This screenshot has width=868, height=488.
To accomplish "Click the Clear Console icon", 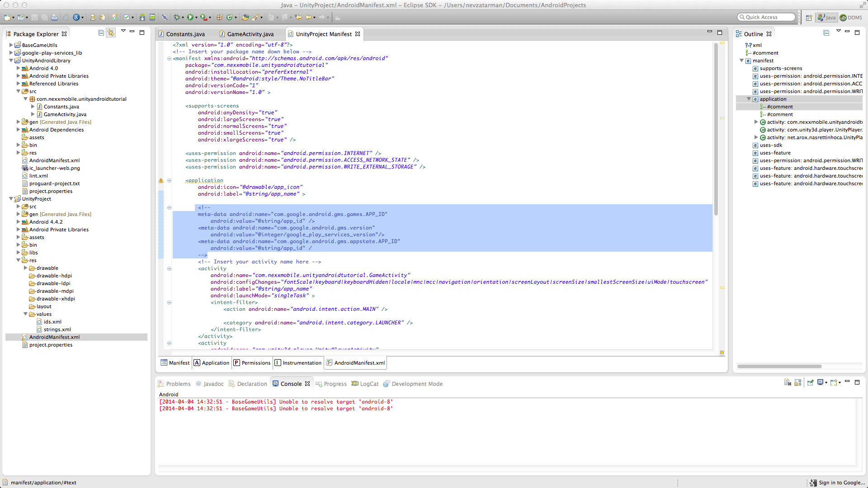I will pyautogui.click(x=788, y=383).
